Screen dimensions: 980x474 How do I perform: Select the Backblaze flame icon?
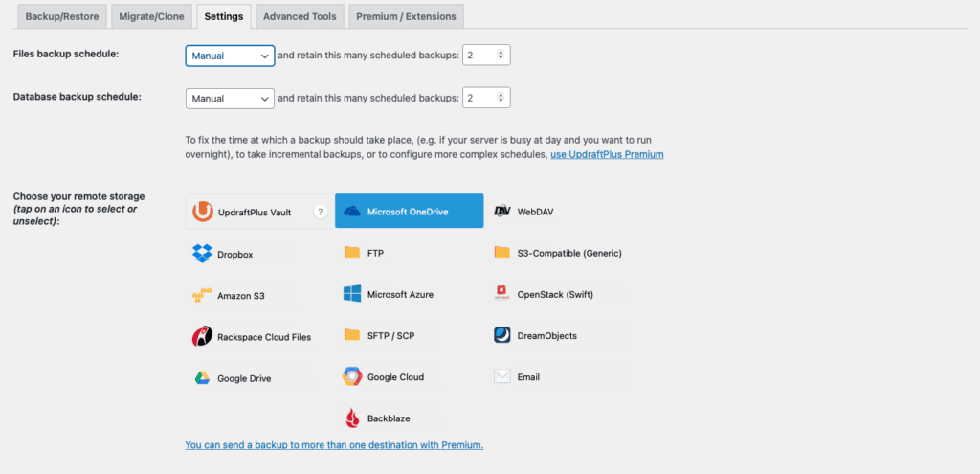point(352,418)
